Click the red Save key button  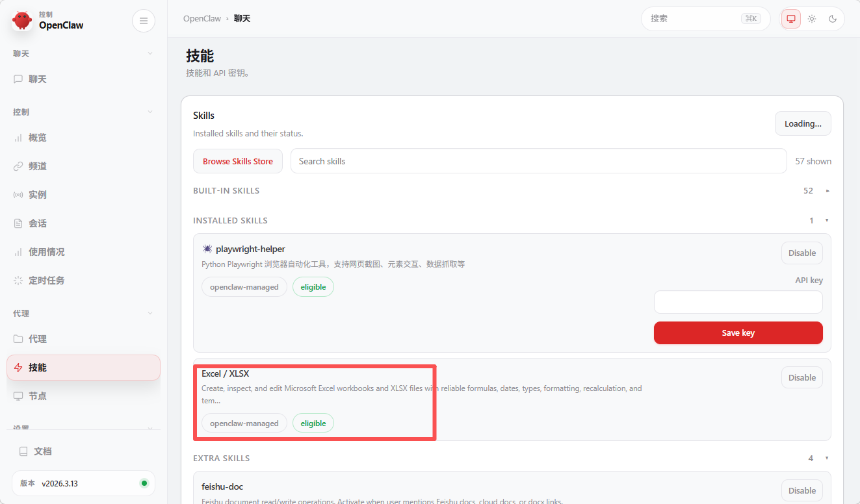738,333
